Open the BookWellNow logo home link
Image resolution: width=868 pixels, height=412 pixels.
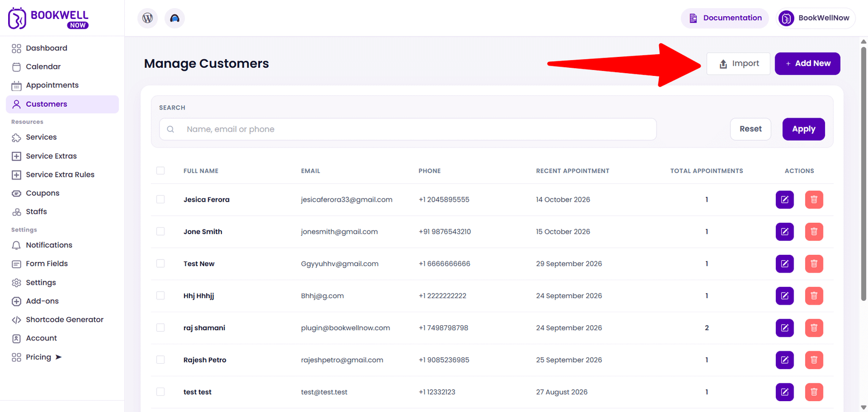[x=48, y=18]
